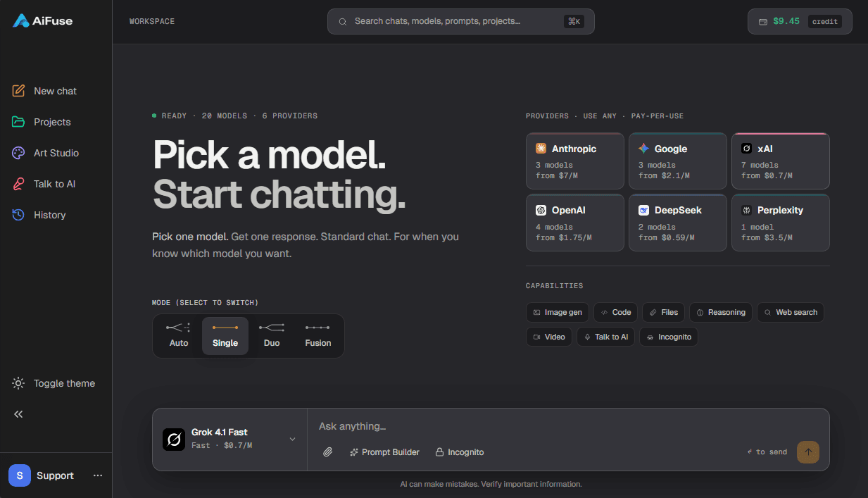Image resolution: width=868 pixels, height=498 pixels.
Task: Select Fusion mode
Action: pos(318,336)
